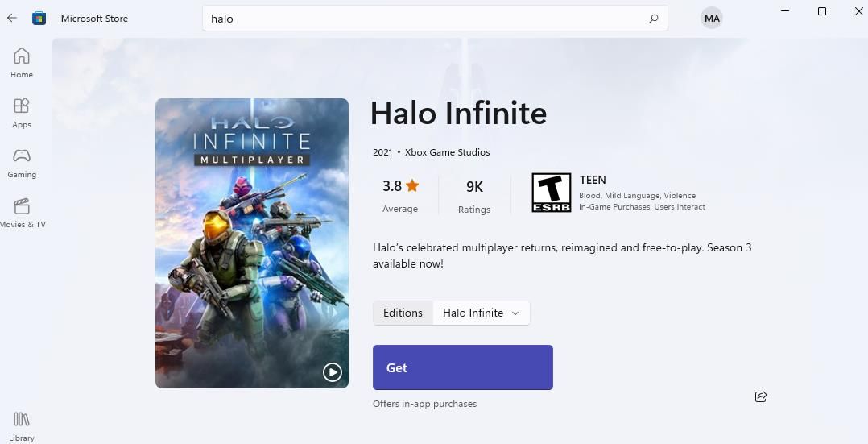Open the MA account profile
The height and width of the screenshot is (444, 868).
click(712, 19)
